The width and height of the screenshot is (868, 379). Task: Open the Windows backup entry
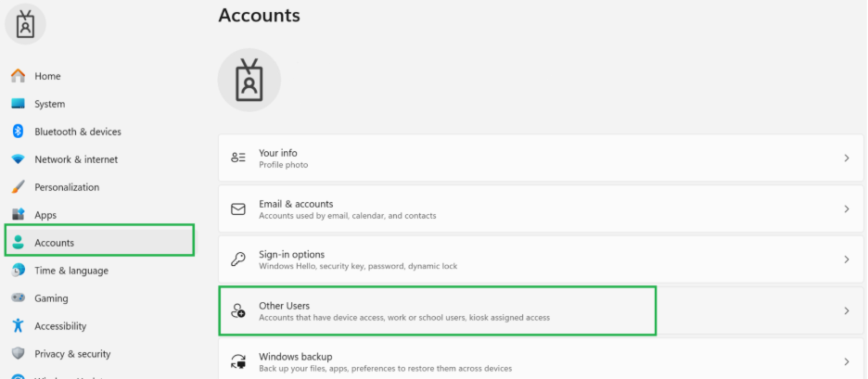point(541,359)
